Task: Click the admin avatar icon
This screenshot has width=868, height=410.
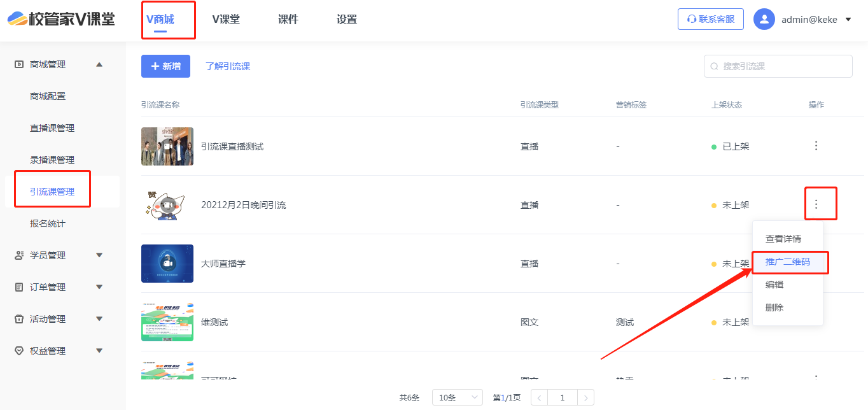Action: [764, 19]
